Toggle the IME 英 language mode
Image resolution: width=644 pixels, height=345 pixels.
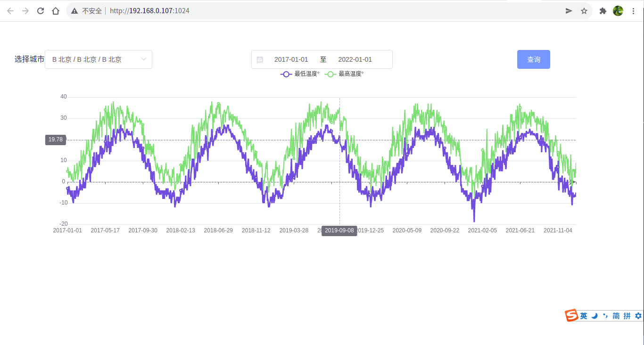584,316
